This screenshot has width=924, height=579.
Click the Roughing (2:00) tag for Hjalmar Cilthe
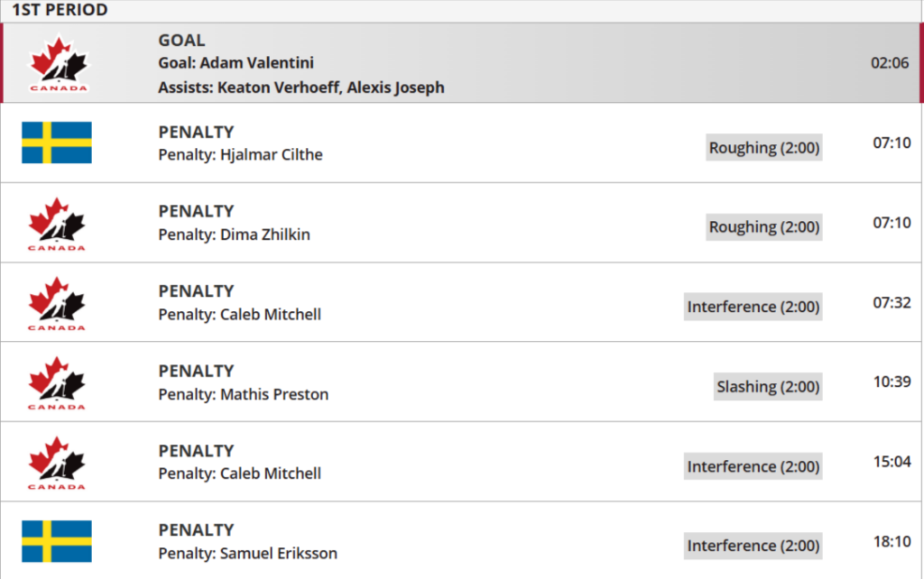click(763, 148)
